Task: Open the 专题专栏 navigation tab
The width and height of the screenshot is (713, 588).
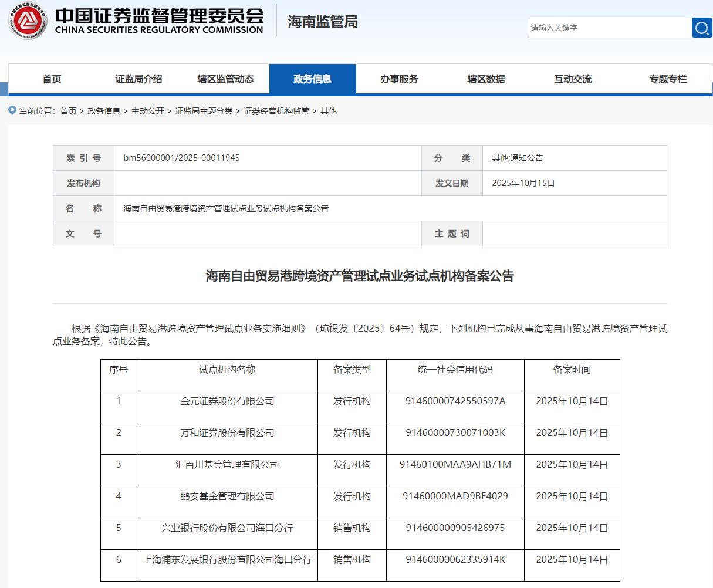Action: click(668, 79)
